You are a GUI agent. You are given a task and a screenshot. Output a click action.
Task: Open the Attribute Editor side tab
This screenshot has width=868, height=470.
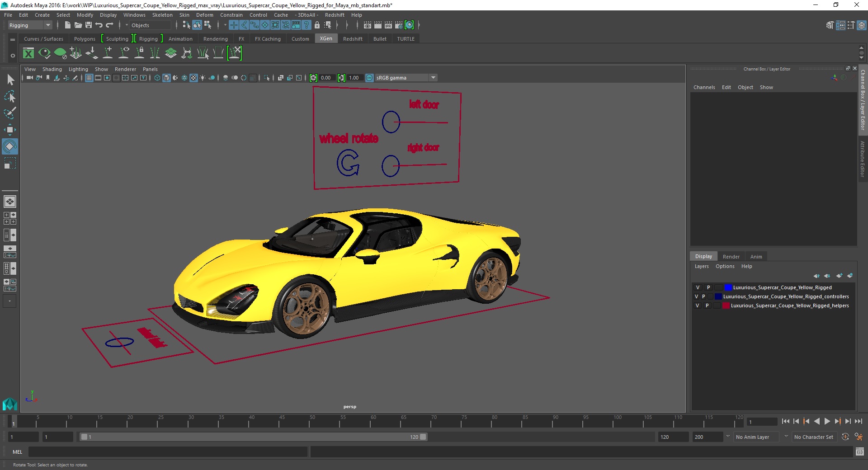pyautogui.click(x=863, y=159)
